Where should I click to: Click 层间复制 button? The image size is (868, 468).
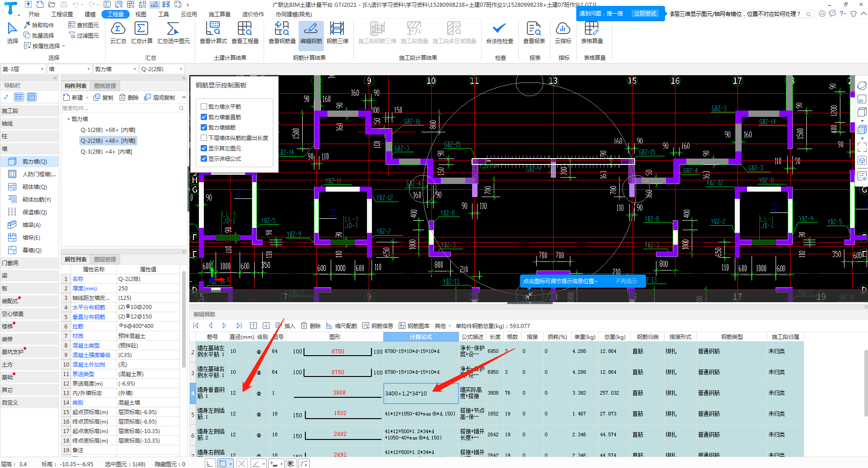(x=159, y=97)
